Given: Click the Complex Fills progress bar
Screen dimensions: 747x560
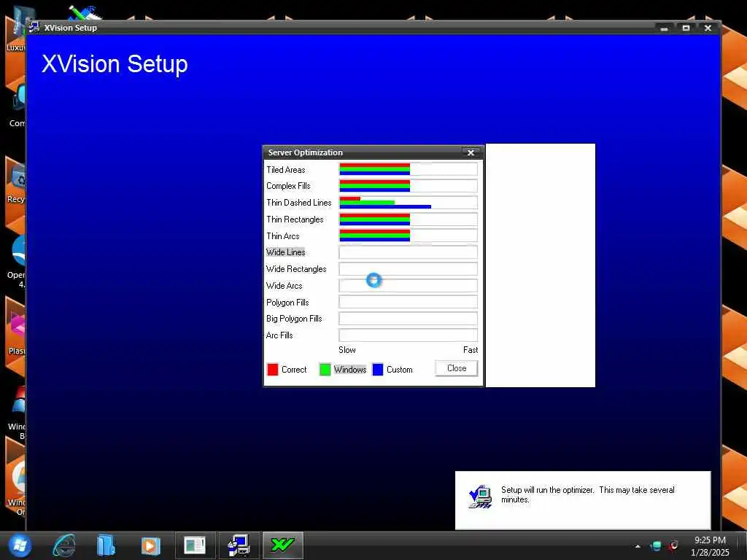Looking at the screenshot, I should pyautogui.click(x=409, y=186).
